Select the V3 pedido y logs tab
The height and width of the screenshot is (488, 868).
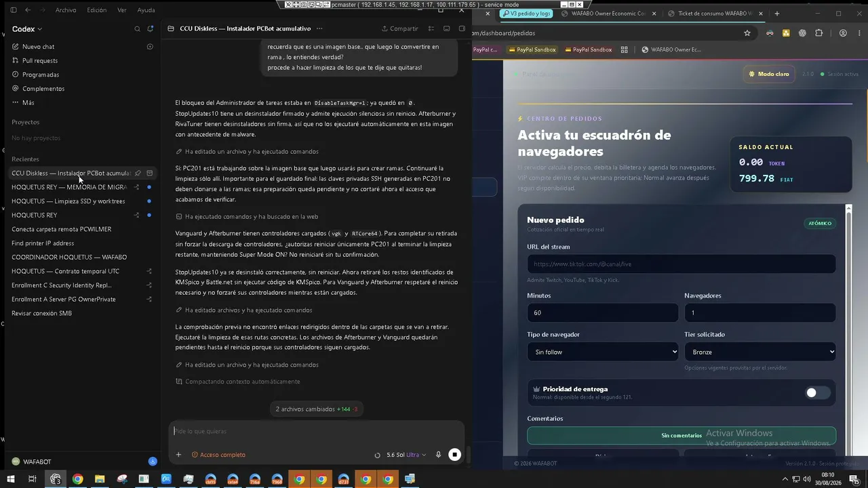(x=526, y=14)
